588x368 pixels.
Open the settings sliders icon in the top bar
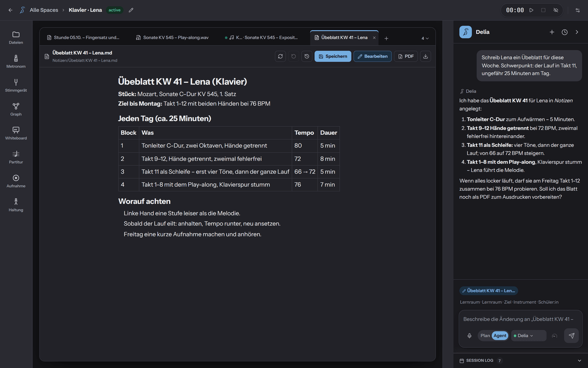point(577,10)
